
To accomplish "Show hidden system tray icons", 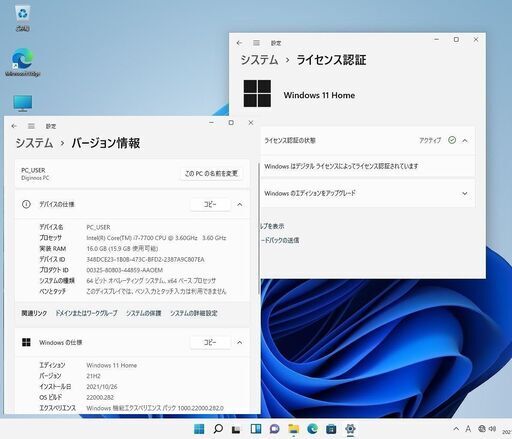I will [x=456, y=429].
